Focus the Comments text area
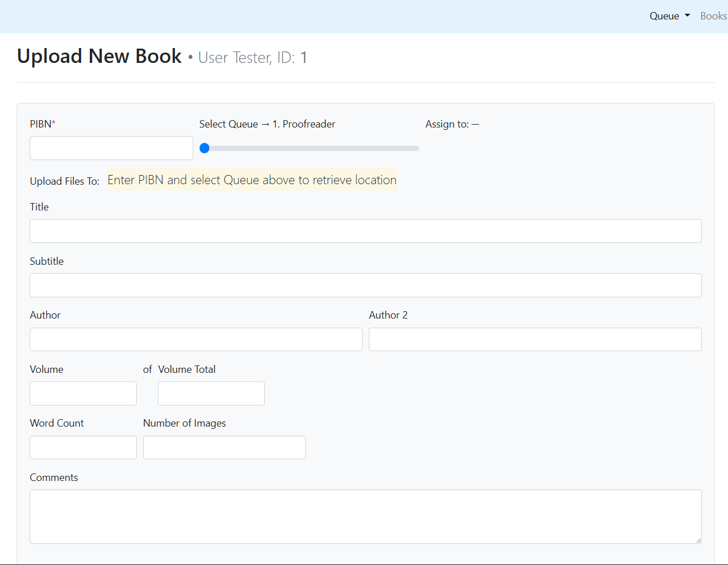This screenshot has height=565, width=728. pyautogui.click(x=365, y=516)
